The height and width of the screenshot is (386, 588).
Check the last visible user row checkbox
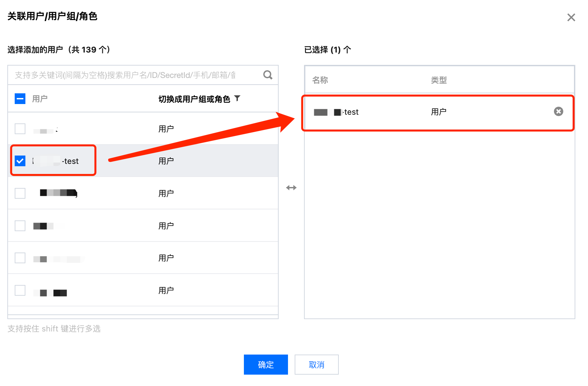(x=20, y=290)
